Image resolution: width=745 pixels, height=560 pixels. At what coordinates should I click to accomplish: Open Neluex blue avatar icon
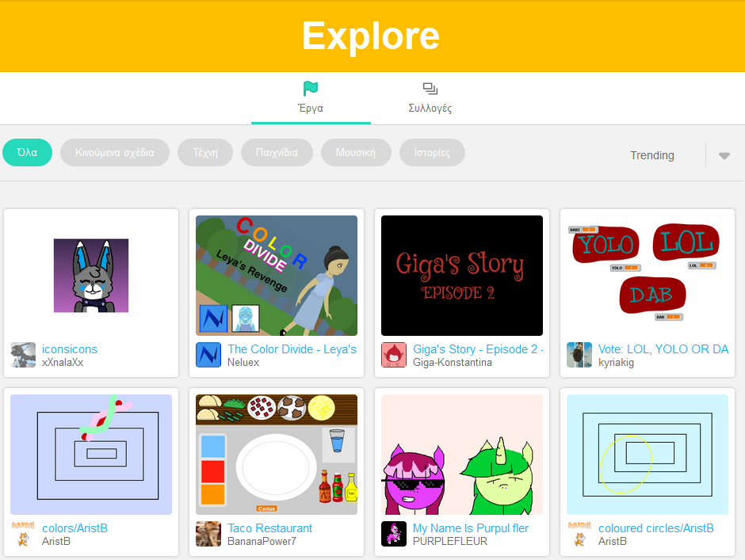[x=208, y=355]
